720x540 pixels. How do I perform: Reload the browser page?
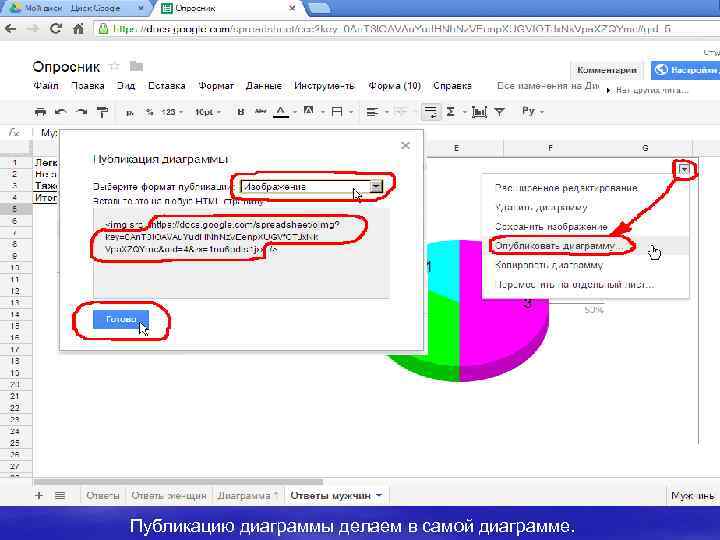56,29
